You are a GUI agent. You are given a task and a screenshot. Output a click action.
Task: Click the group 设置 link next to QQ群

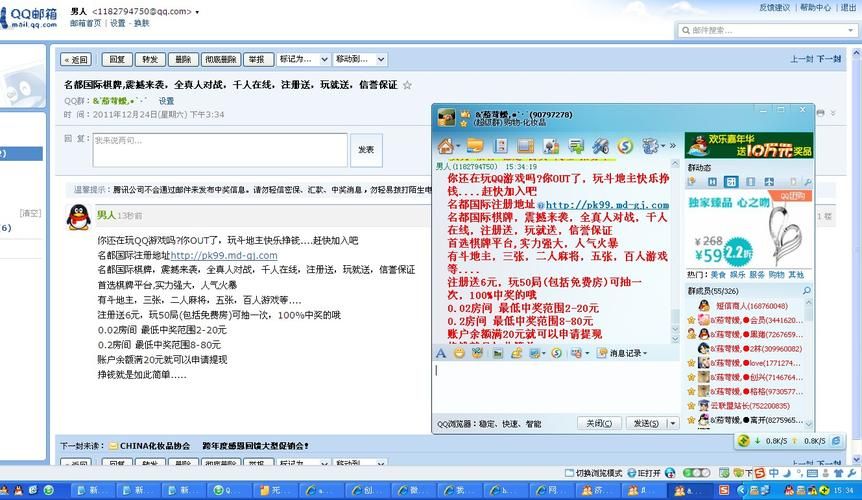click(x=166, y=101)
